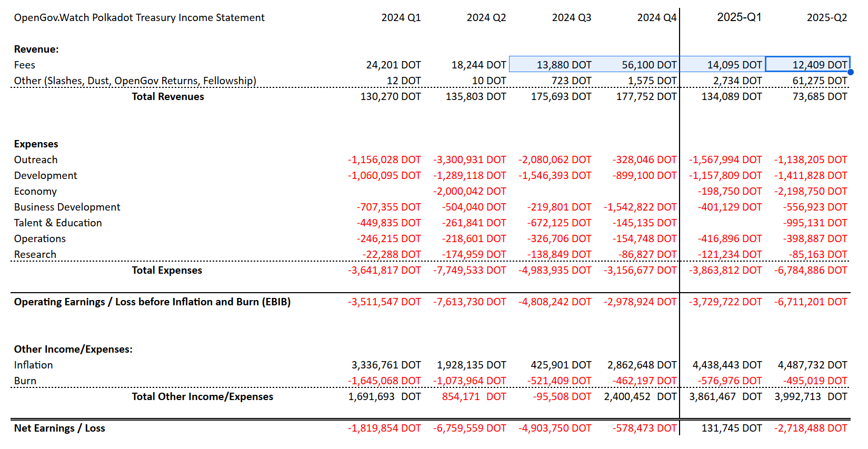The height and width of the screenshot is (449, 868).
Task: Click the Talent & Education row label
Action: (x=58, y=223)
